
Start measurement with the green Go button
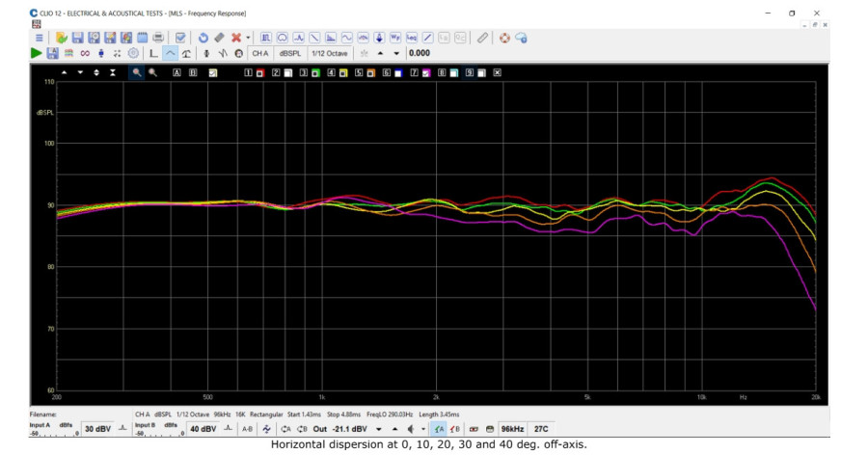(x=37, y=53)
